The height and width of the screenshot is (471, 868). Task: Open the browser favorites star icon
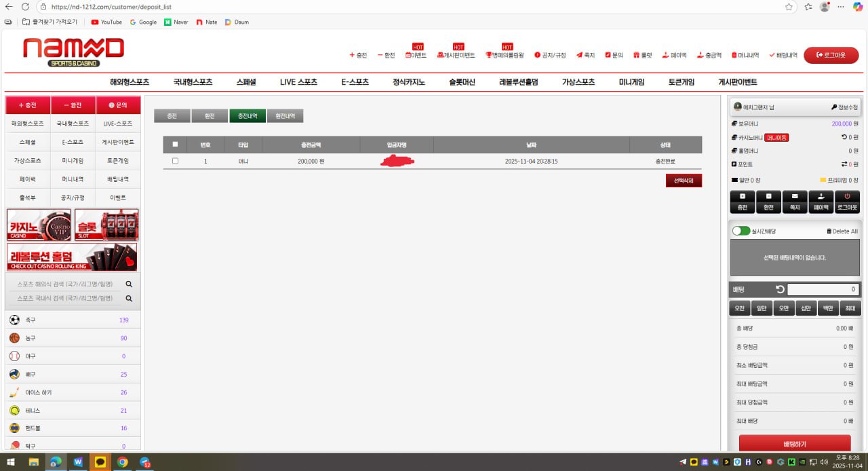(789, 7)
